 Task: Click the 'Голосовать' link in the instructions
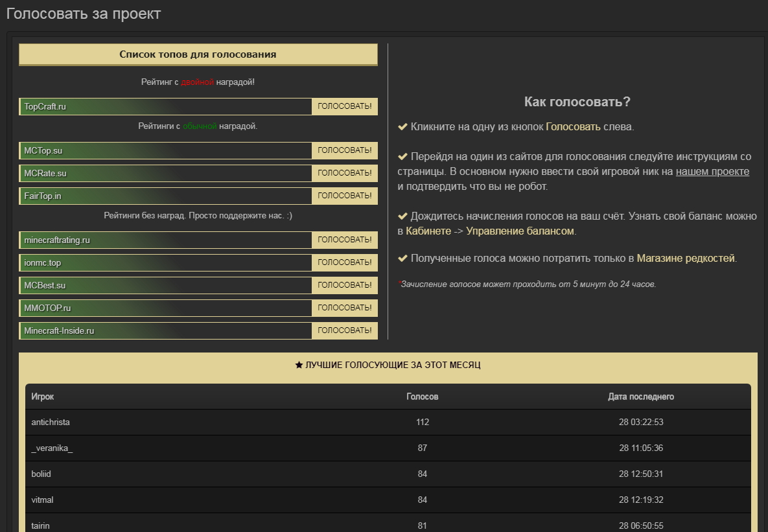(573, 126)
